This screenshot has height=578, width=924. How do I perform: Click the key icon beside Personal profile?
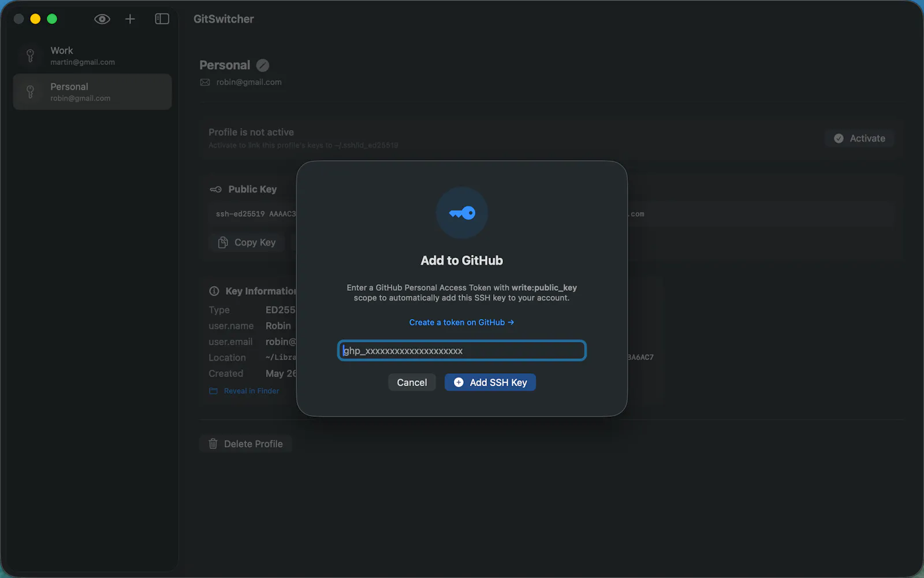click(x=31, y=91)
